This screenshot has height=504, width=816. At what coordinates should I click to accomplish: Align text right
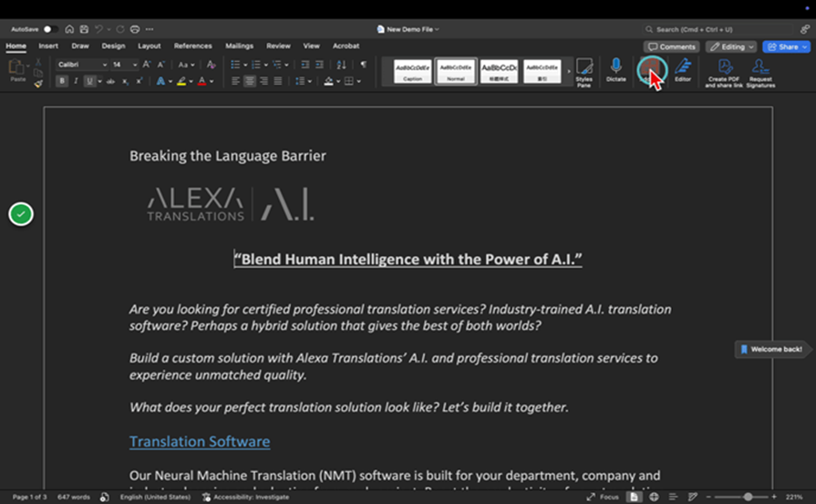(263, 81)
